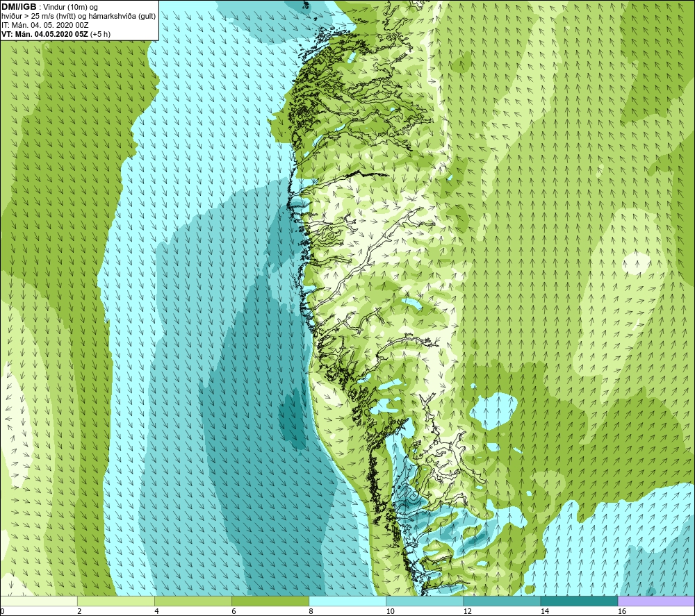The width and height of the screenshot is (695, 616).
Task: Click the light green 2–4 m/s legend swatch
Action: (x=115, y=601)
